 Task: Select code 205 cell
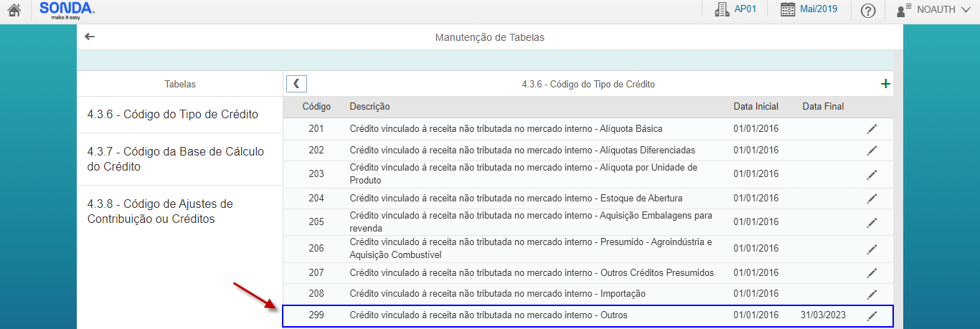tap(316, 222)
